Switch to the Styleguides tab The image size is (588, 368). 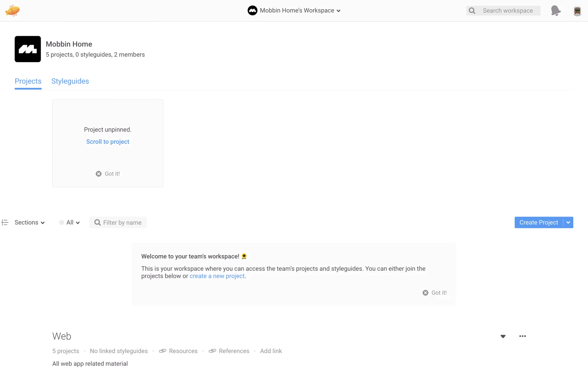pyautogui.click(x=70, y=81)
